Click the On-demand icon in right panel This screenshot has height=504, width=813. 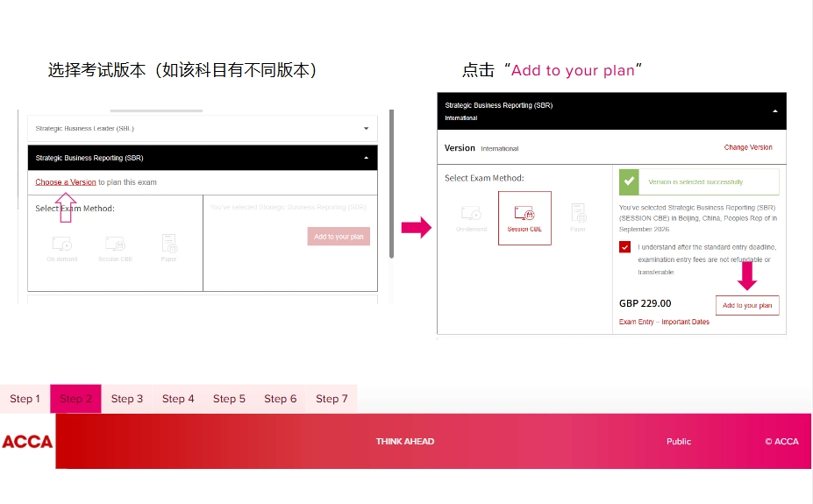tap(471, 213)
